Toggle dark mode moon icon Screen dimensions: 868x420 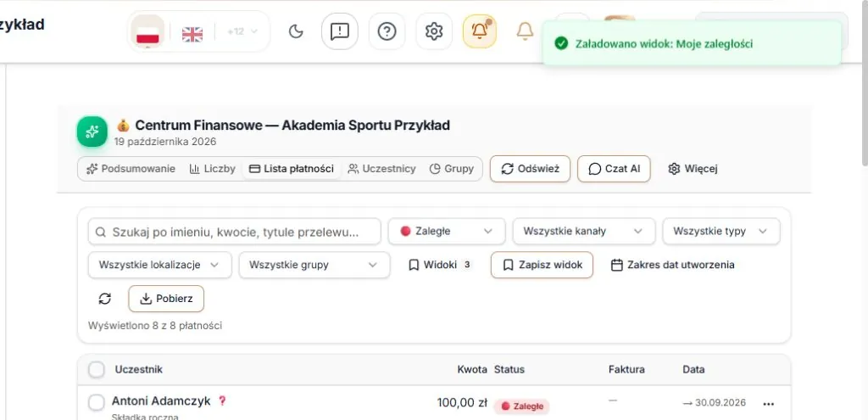point(296,31)
